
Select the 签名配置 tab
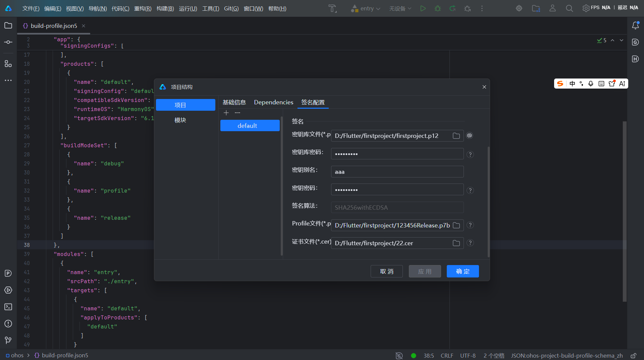coord(313,102)
